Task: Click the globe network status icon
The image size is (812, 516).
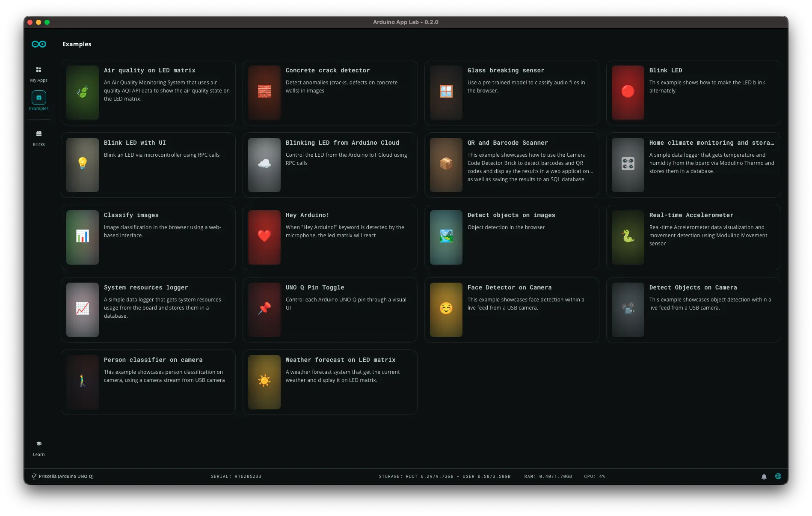Action: pos(778,476)
